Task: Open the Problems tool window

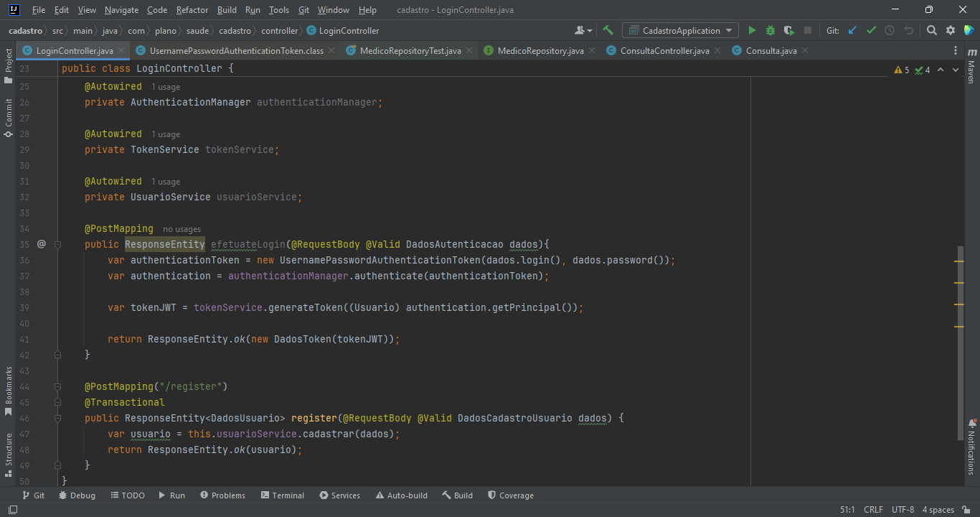Action: tap(222, 495)
